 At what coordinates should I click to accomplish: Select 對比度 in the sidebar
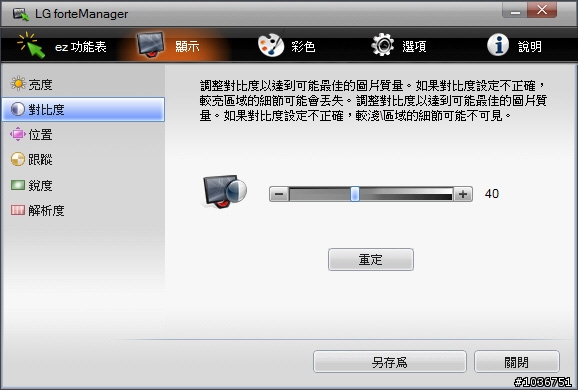click(83, 109)
